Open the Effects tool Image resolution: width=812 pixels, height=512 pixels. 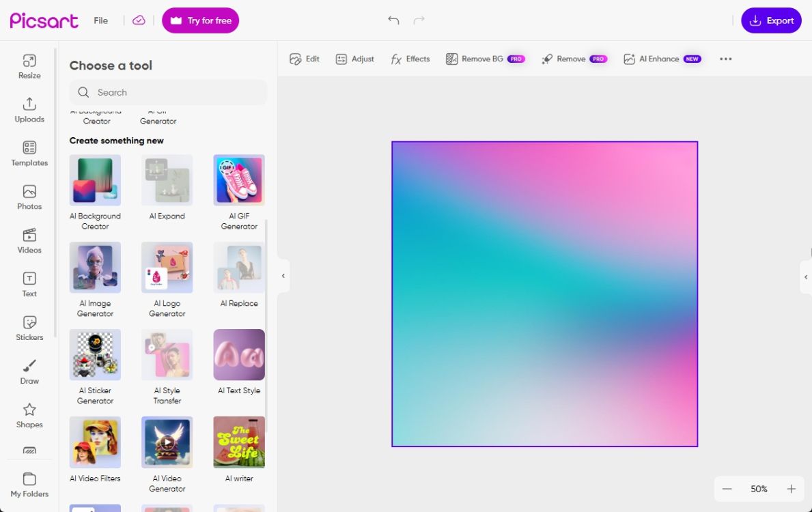click(410, 59)
